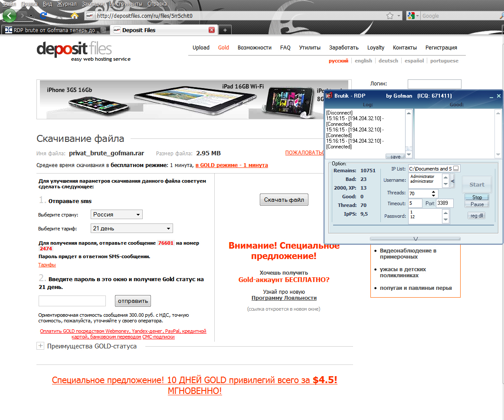Click the Log pane scroll up arrow
The image size is (504, 420).
pyautogui.click(x=409, y=113)
